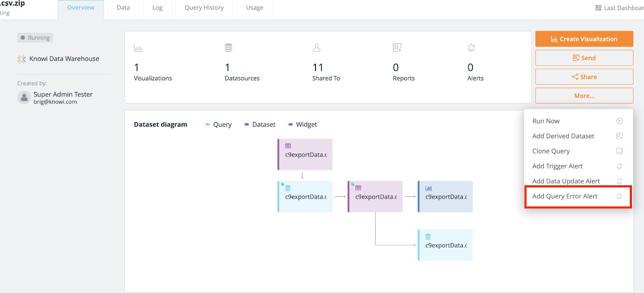Click the 0 Reports count
Screen dimensions: 644x293
pyautogui.click(x=396, y=68)
